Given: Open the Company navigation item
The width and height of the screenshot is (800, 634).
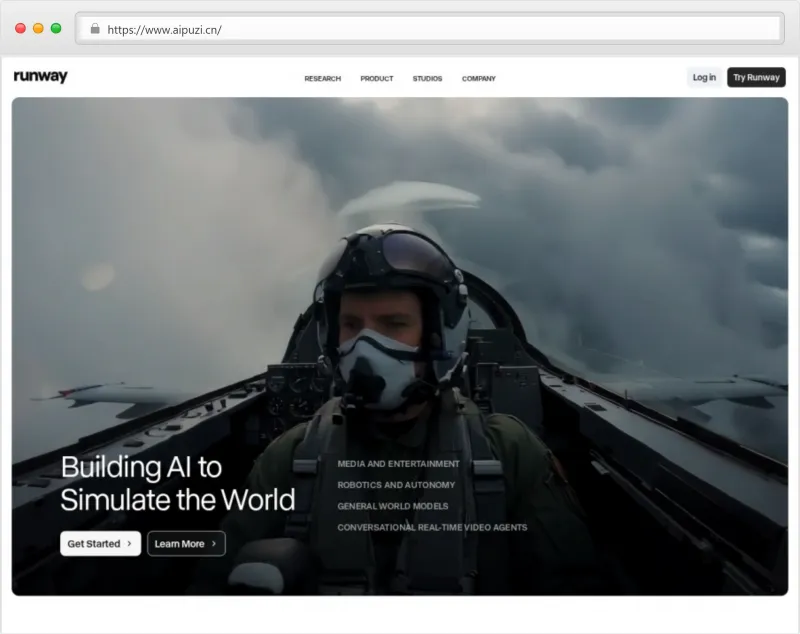Looking at the screenshot, I should click(478, 78).
